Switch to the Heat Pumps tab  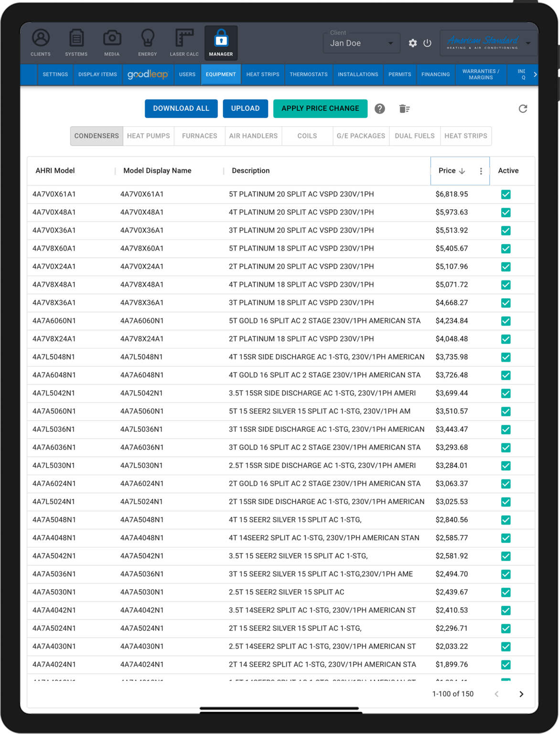pyautogui.click(x=148, y=136)
